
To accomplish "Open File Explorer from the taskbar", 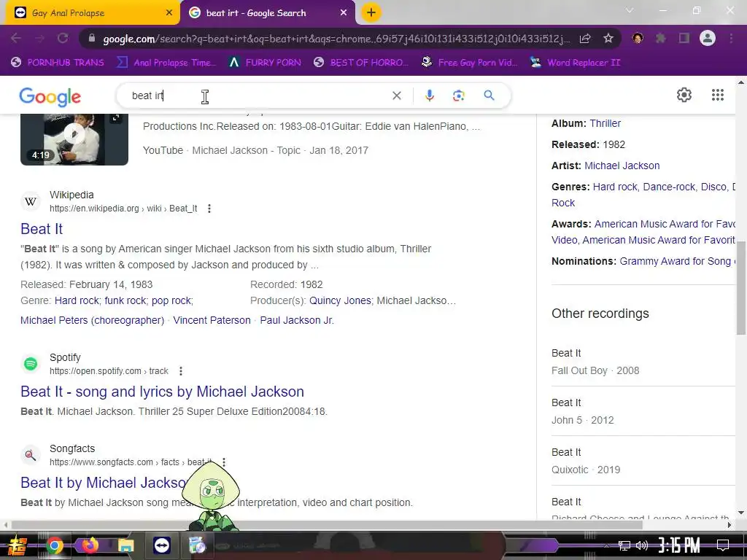I will [126, 545].
